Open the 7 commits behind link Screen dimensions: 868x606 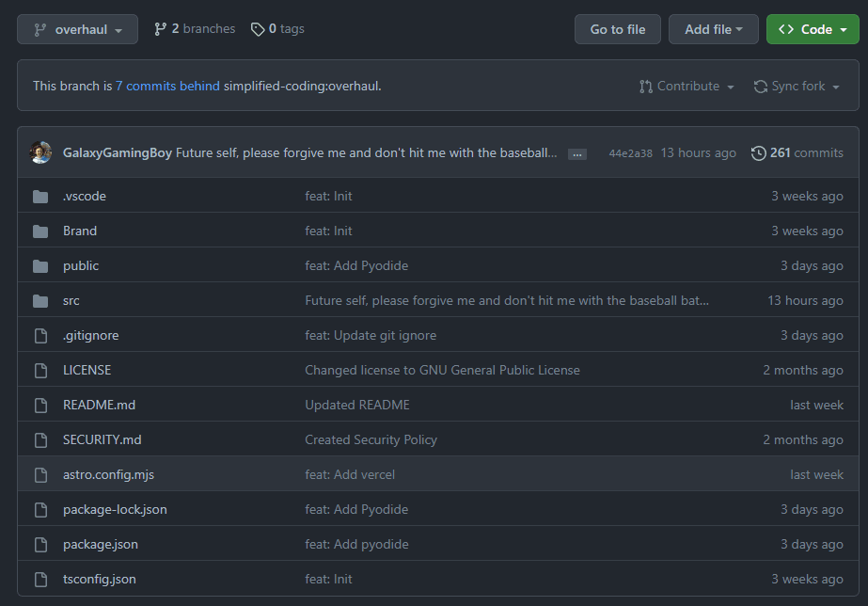[x=167, y=86]
